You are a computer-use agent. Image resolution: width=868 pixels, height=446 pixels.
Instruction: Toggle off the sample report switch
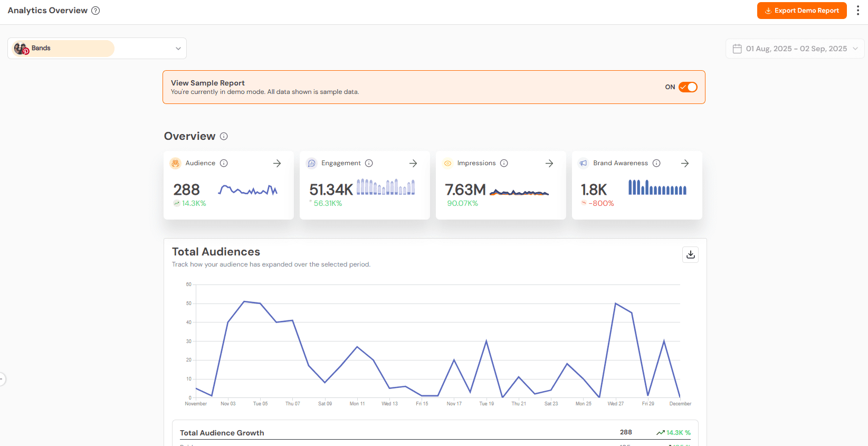[x=688, y=87]
